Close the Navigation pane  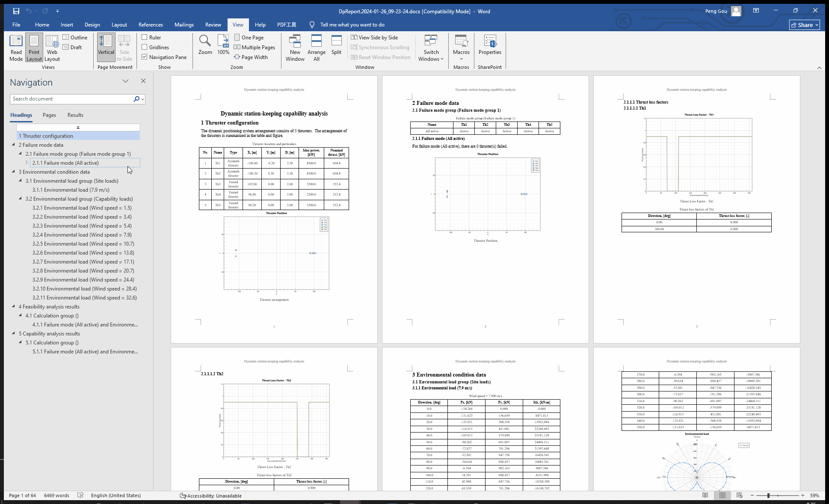coord(143,81)
